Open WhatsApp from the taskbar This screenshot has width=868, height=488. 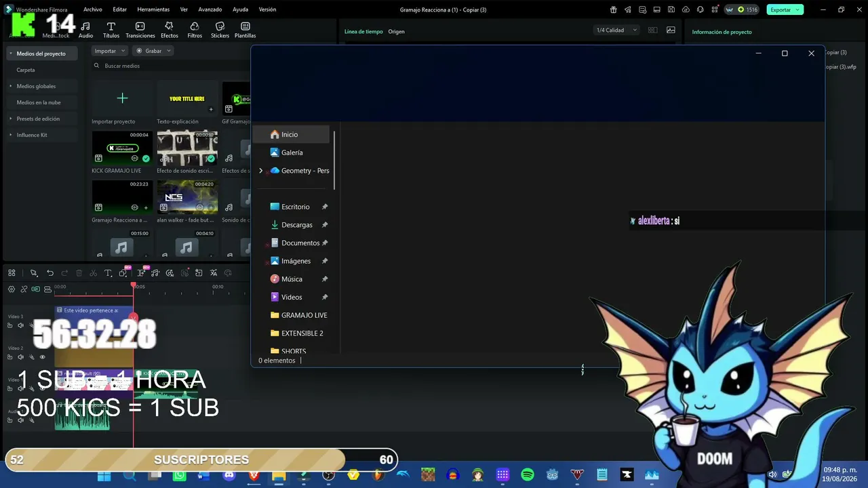point(179,475)
